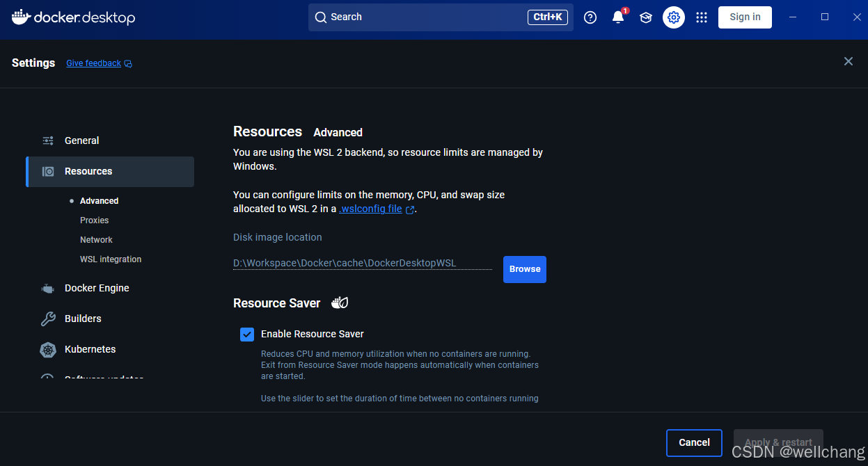
Task: Click the Give feedback link
Action: (x=93, y=63)
